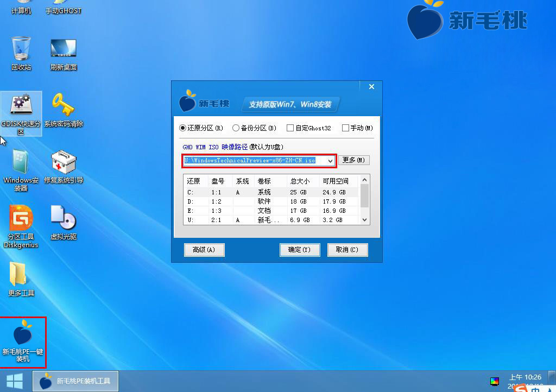Click the partition list scroll-up arrow

[x=364, y=180]
